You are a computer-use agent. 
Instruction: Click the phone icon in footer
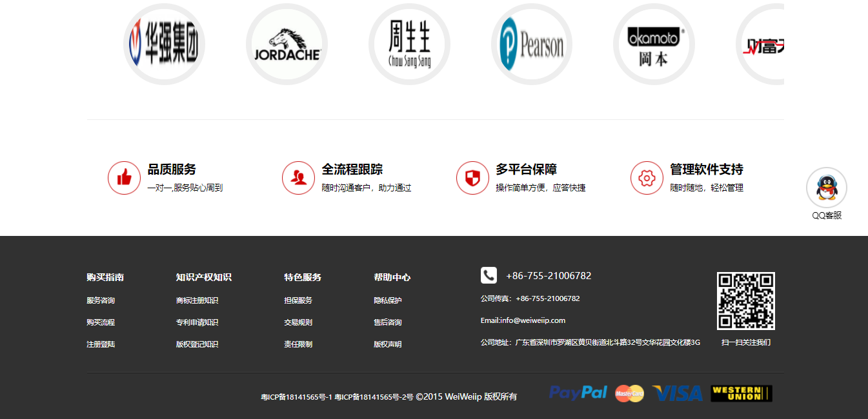pyautogui.click(x=489, y=275)
